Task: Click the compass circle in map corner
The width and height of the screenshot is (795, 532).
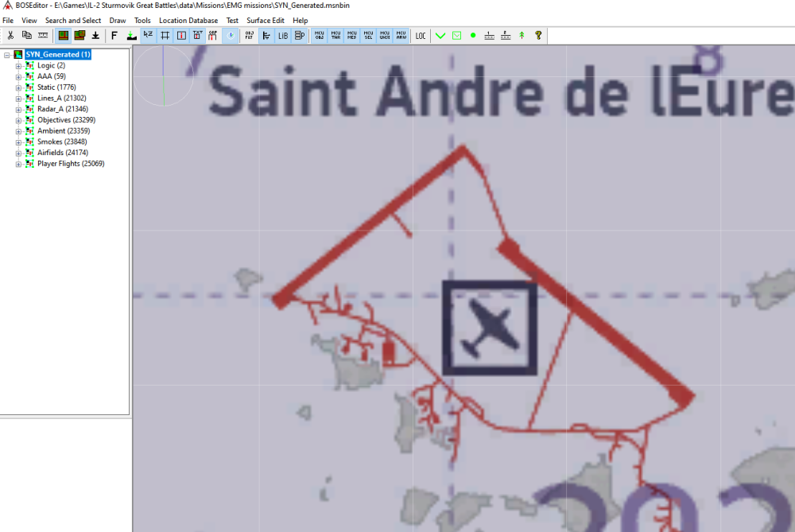Action: click(163, 76)
